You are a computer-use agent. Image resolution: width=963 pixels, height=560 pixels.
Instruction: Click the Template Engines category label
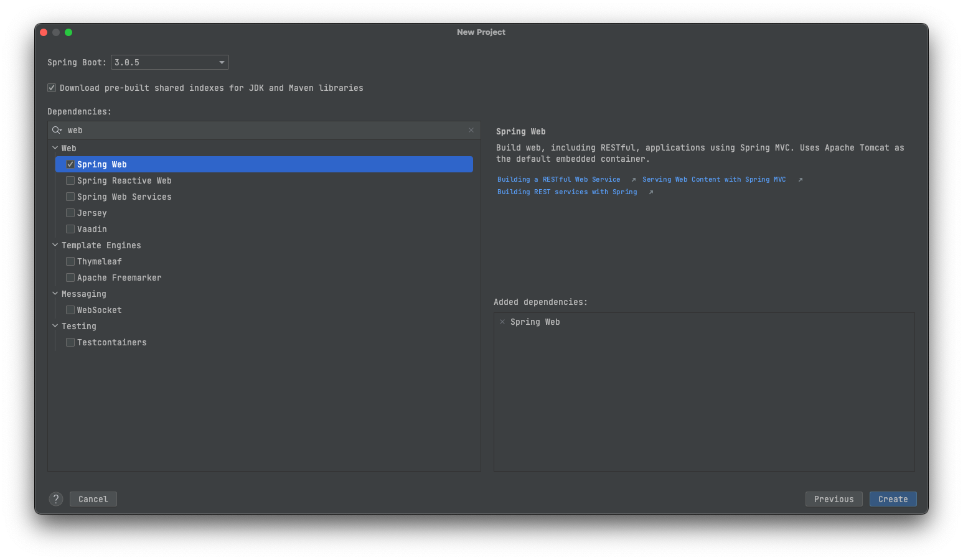click(x=101, y=245)
